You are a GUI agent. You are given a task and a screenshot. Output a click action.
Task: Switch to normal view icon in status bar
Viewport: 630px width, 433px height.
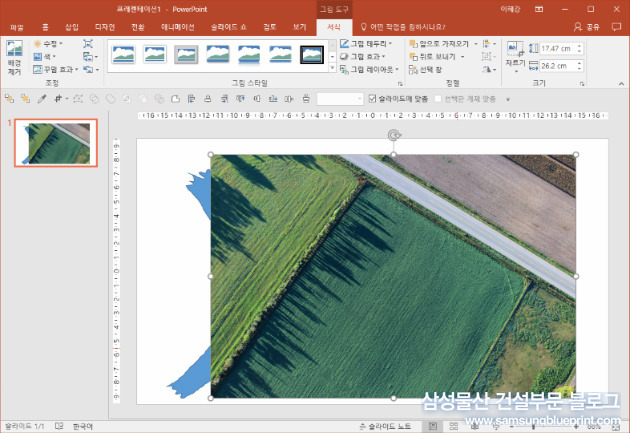433,426
